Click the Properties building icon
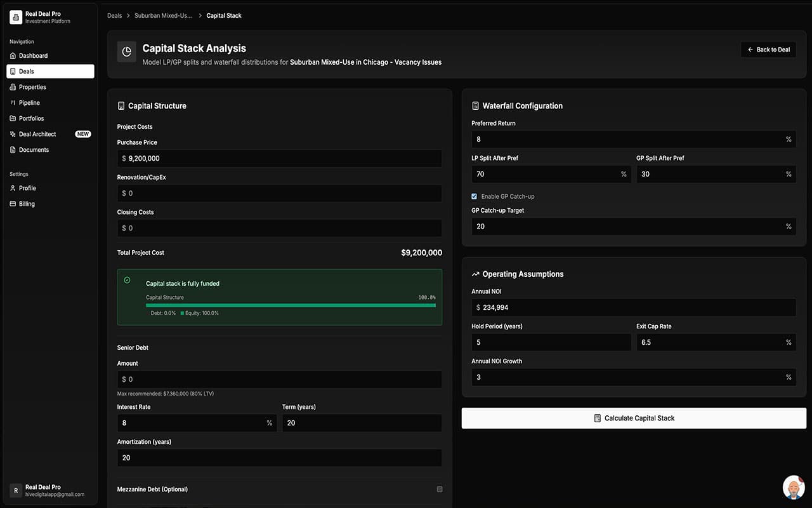The width and height of the screenshot is (812, 508). pyautogui.click(x=13, y=87)
